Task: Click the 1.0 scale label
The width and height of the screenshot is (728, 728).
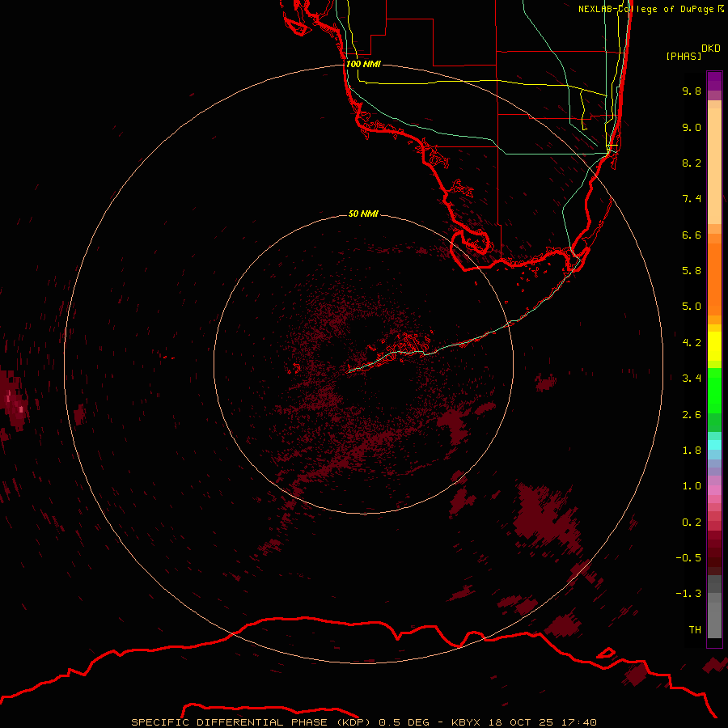Action: click(x=692, y=486)
